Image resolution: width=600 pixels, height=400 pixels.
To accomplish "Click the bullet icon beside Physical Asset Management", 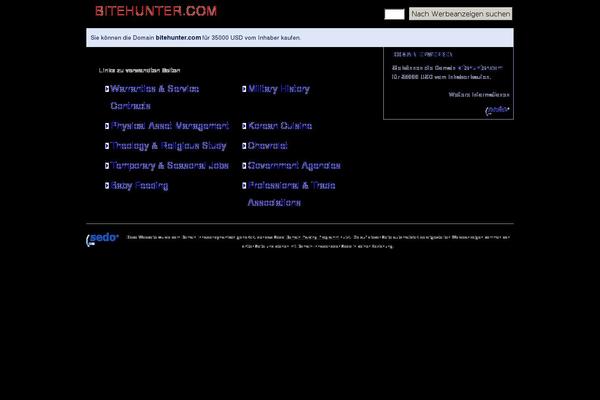I will pos(107,126).
